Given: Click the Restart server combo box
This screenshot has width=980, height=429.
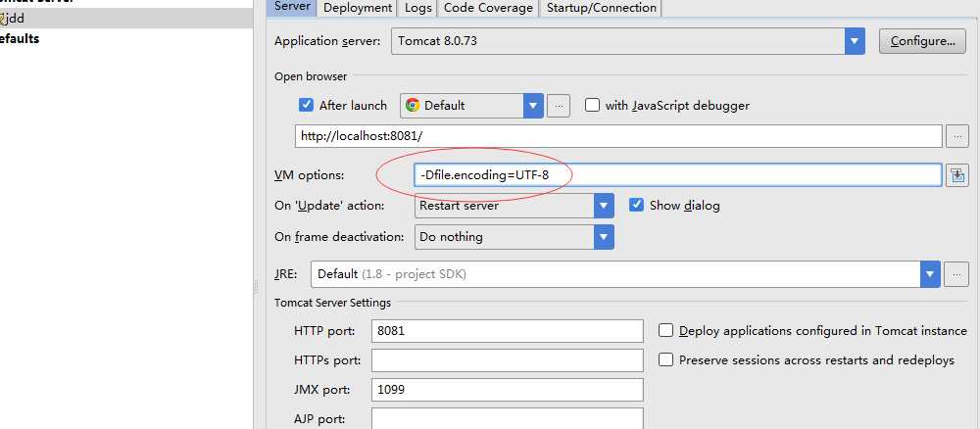Looking at the screenshot, I should 514,206.
